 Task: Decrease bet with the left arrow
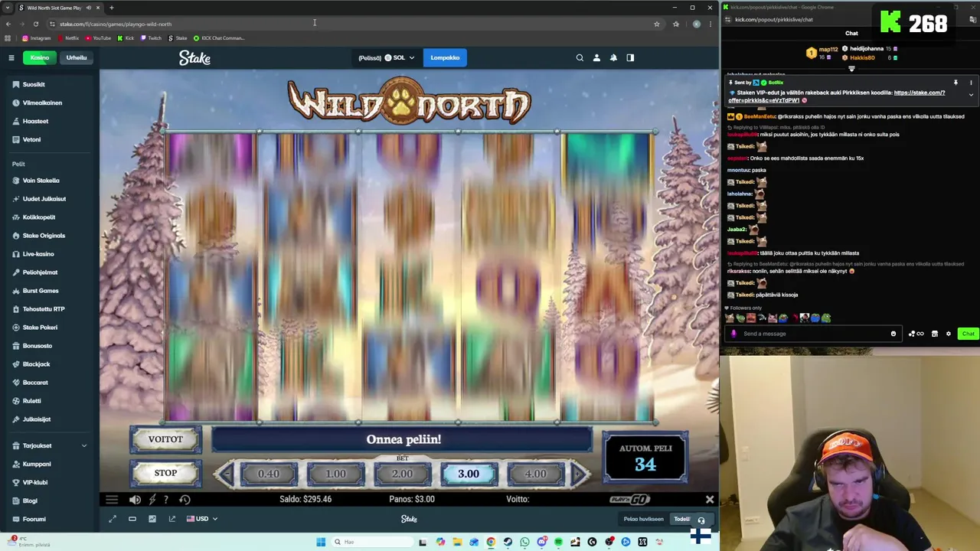(226, 474)
